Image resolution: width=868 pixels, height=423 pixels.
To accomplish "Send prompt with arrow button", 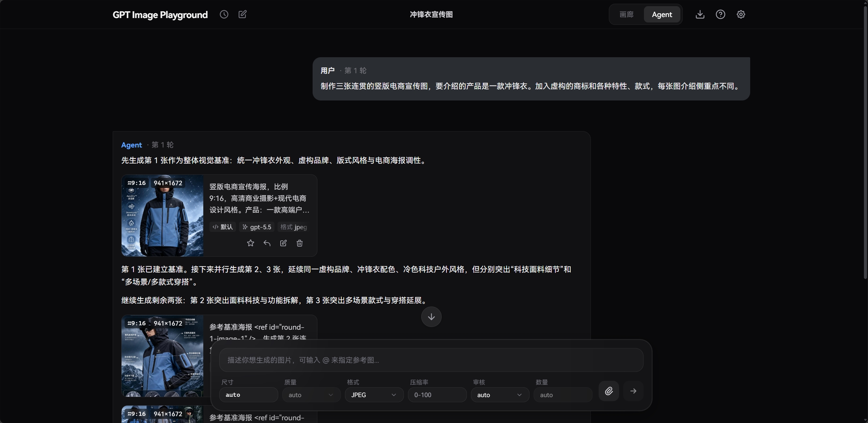I will (x=633, y=391).
